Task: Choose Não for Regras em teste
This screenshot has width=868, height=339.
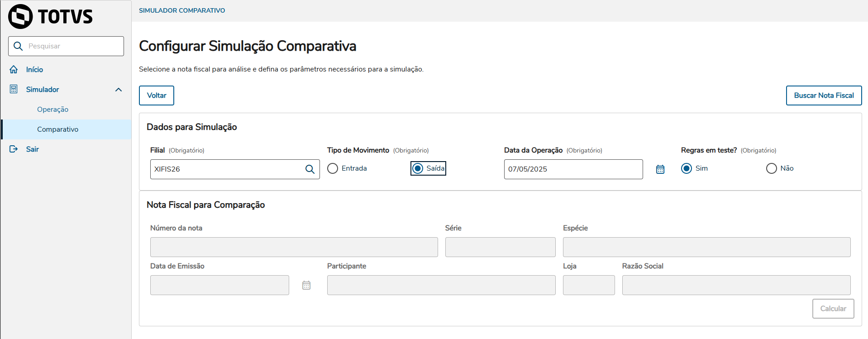Action: click(771, 168)
